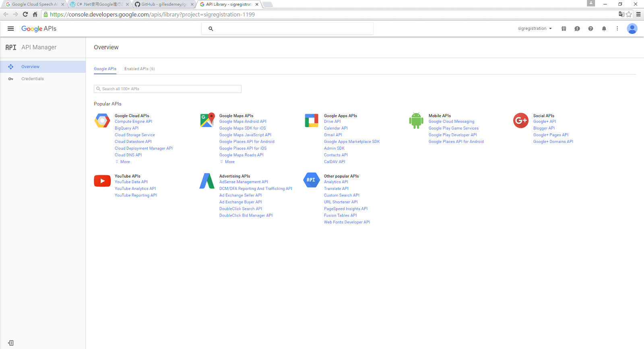Click the browser address bar URL
The width and height of the screenshot is (644, 349).
click(x=152, y=14)
